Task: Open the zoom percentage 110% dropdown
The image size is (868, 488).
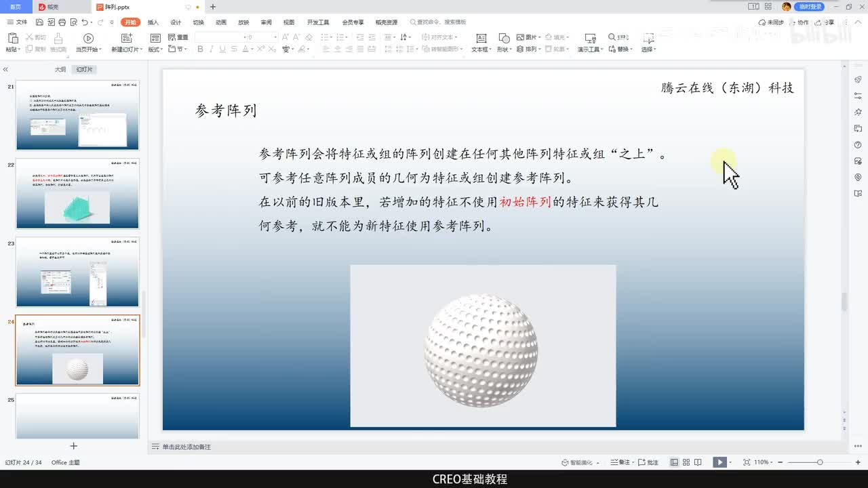Action: (x=770, y=462)
